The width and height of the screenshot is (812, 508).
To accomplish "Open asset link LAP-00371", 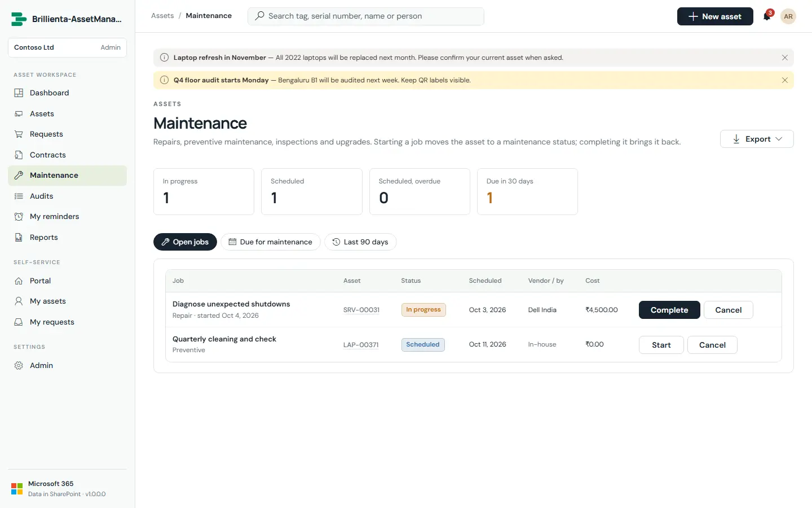I will tap(361, 345).
